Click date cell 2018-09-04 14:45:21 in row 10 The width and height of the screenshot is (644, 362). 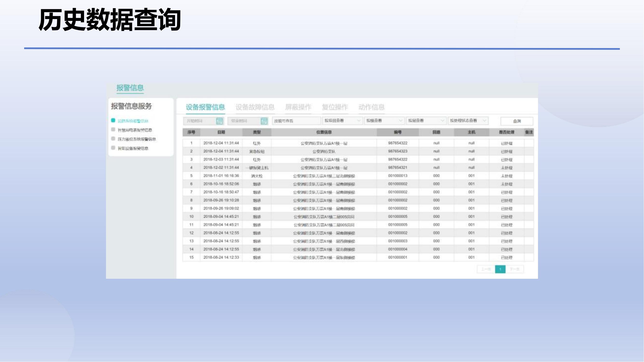221,217
